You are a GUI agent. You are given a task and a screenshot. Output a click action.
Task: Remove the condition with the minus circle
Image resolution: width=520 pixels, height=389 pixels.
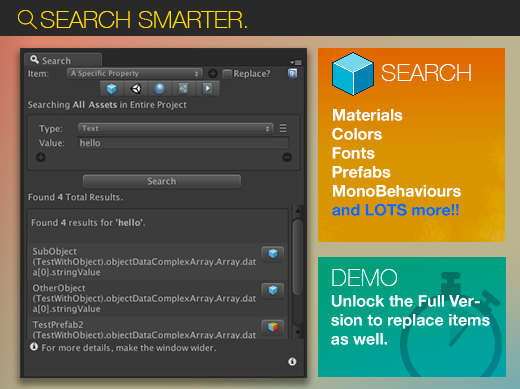pyautogui.click(x=287, y=157)
